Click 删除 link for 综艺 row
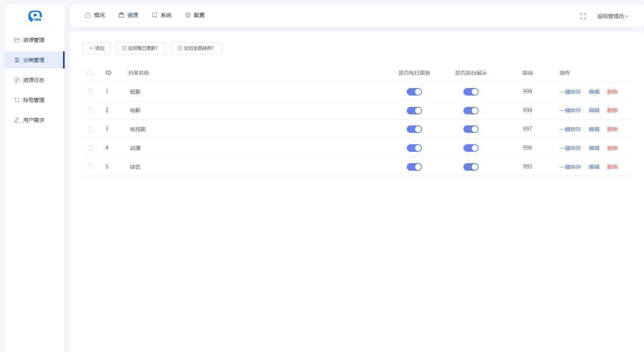This screenshot has width=644, height=352. coord(612,167)
